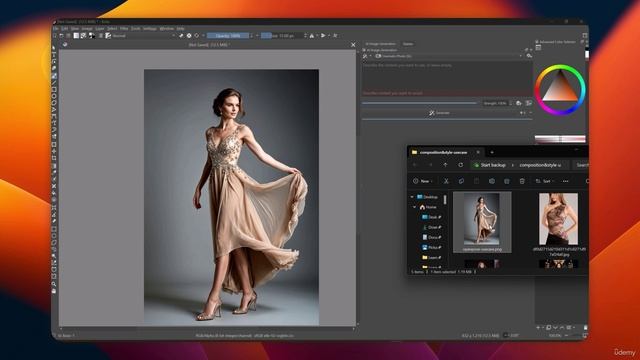Click the prompt description text field

coord(447,76)
